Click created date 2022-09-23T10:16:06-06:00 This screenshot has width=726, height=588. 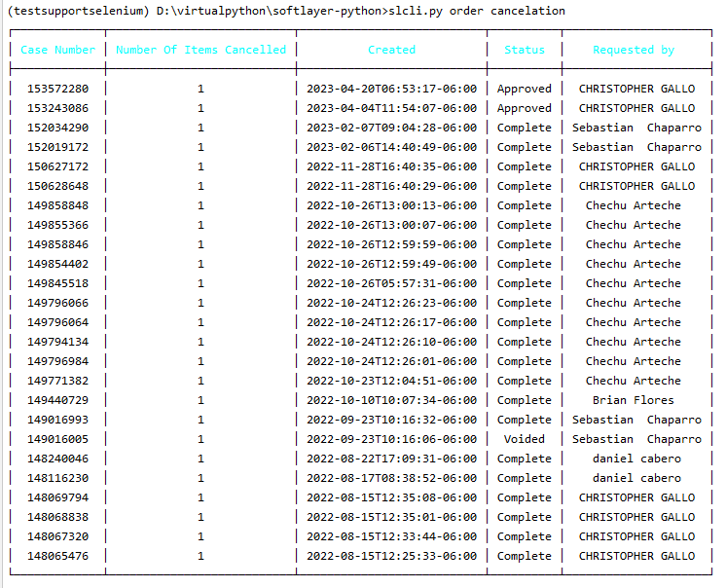[x=391, y=438]
